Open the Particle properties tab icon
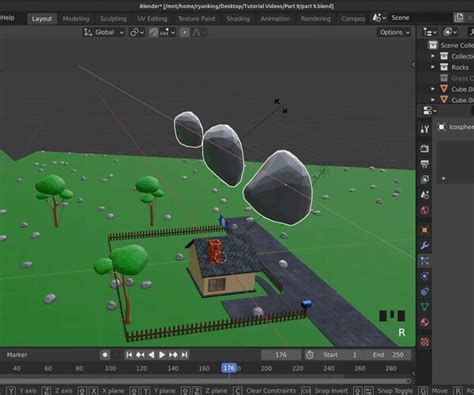The image size is (474, 395). 425,261
